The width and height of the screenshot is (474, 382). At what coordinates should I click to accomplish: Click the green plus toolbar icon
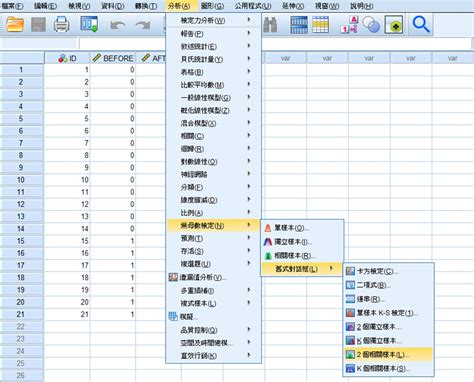coord(394,25)
